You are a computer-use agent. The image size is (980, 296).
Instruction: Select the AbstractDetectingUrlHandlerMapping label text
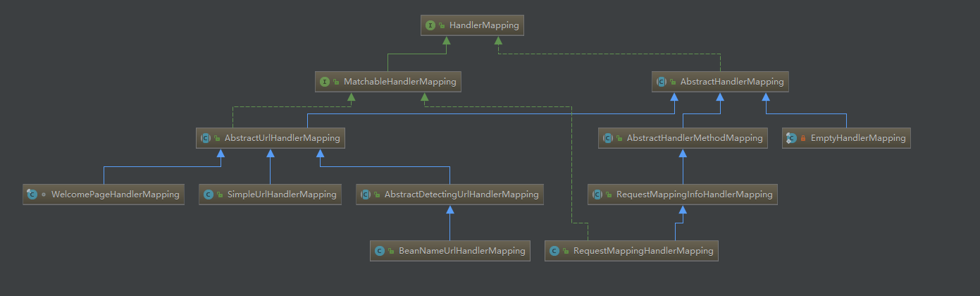(x=461, y=195)
